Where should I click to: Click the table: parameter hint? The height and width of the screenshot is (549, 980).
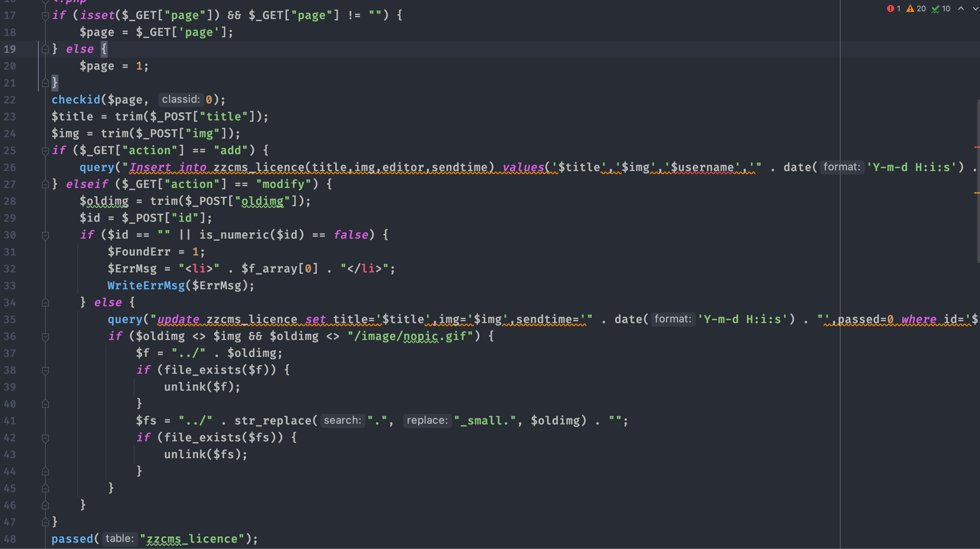point(119,538)
